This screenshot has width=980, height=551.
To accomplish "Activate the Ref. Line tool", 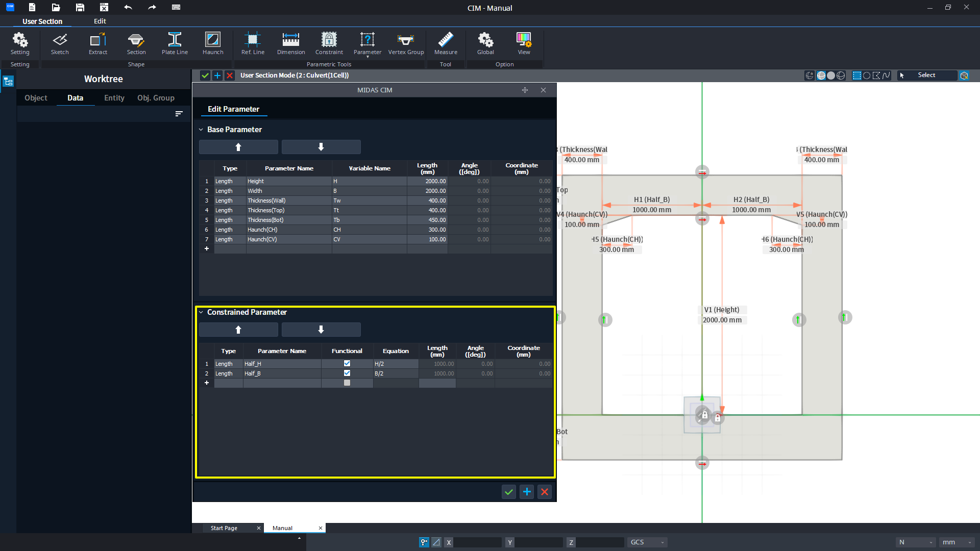I will click(x=253, y=44).
